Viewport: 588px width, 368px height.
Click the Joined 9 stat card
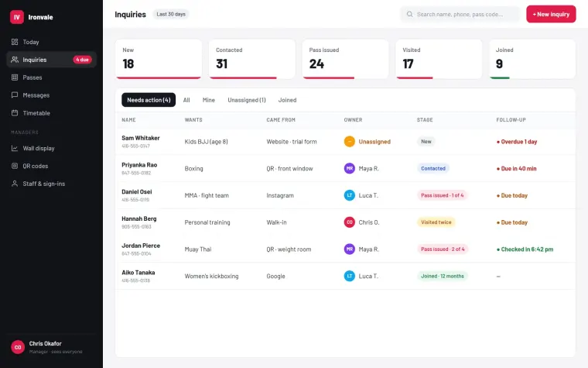point(532,59)
